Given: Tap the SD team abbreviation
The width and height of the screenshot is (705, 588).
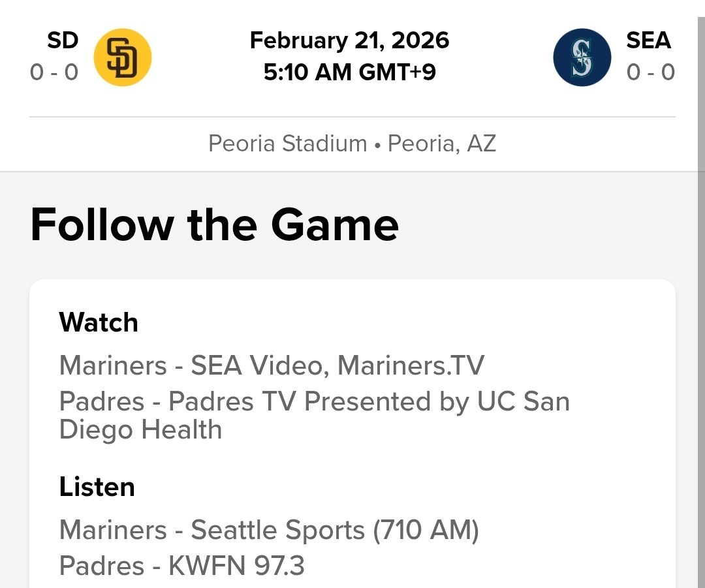Looking at the screenshot, I should [63, 40].
